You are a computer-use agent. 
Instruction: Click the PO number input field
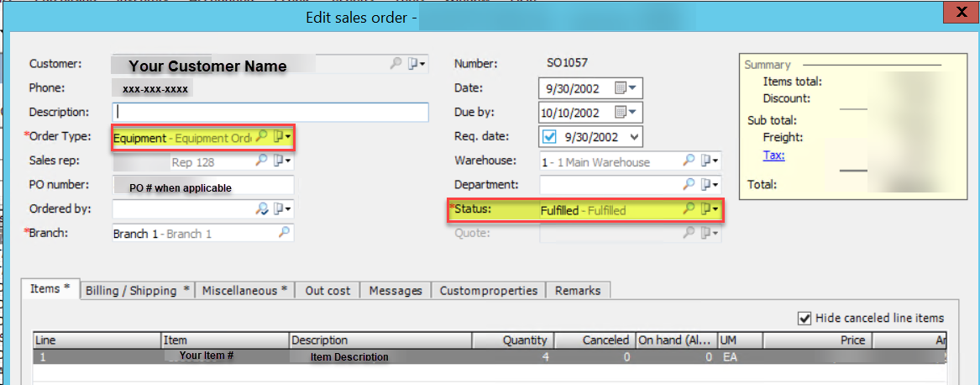pos(203,185)
